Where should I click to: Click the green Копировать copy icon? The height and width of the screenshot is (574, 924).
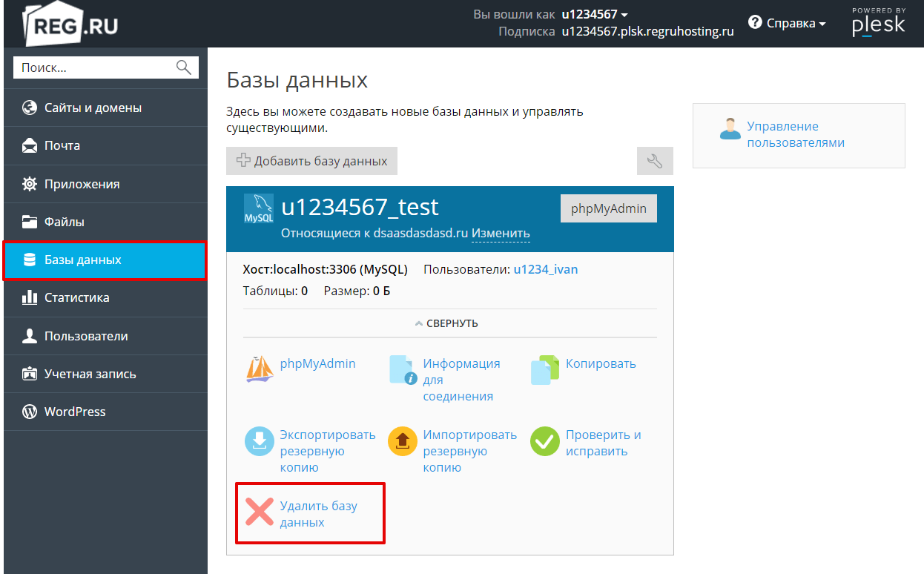545,369
